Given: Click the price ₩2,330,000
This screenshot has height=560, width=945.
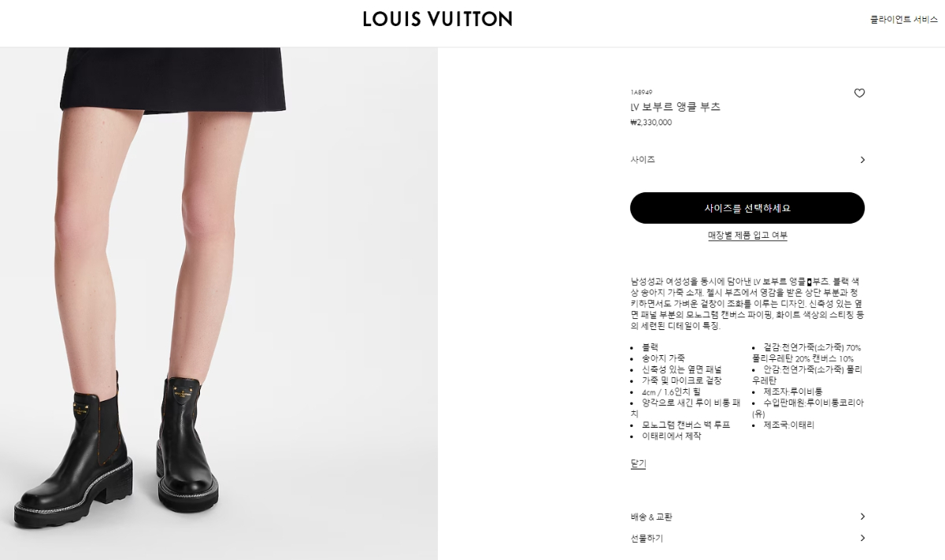Looking at the screenshot, I should tap(651, 123).
